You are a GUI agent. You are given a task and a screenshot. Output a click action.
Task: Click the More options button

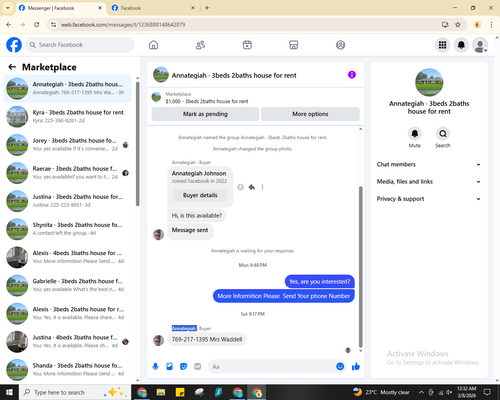click(310, 114)
